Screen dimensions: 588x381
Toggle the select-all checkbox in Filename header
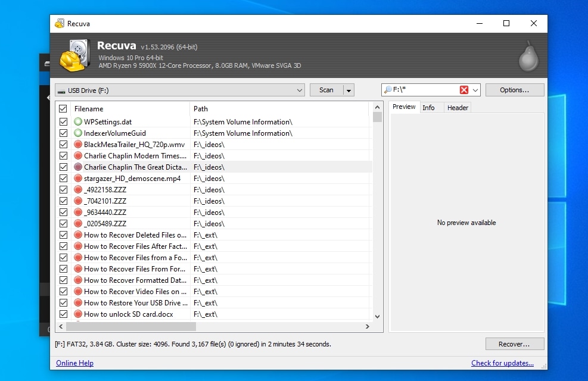pyautogui.click(x=63, y=108)
